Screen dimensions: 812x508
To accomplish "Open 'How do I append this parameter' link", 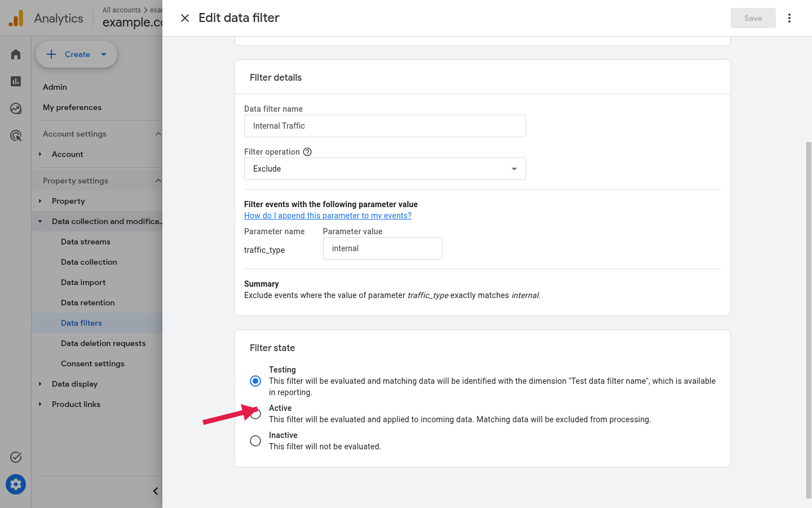I will (328, 216).
